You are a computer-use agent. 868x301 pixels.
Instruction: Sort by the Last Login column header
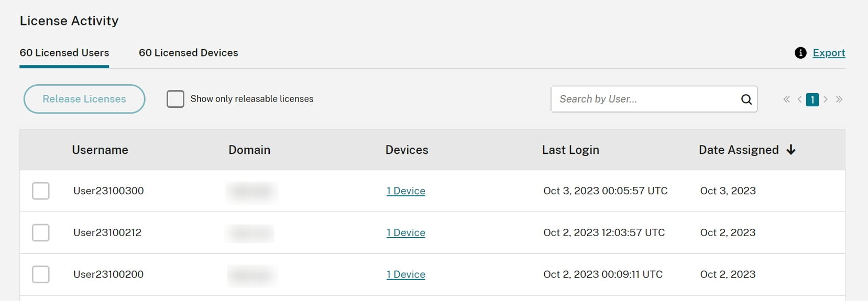[570, 150]
